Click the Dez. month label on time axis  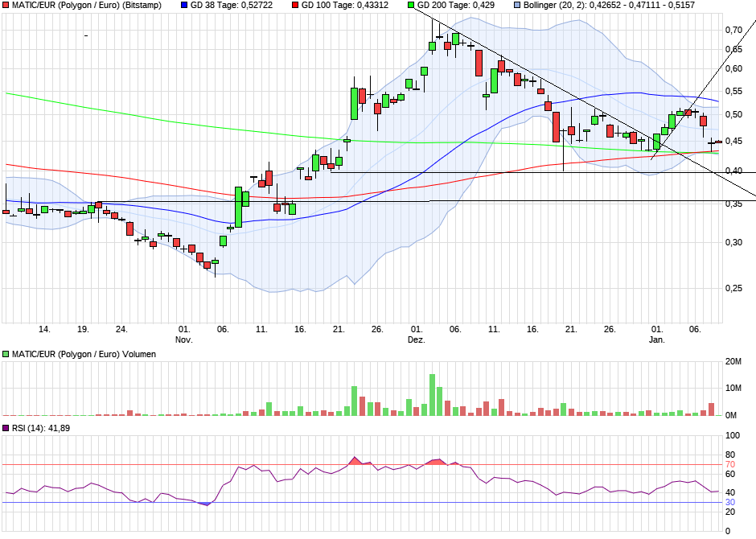tap(416, 339)
